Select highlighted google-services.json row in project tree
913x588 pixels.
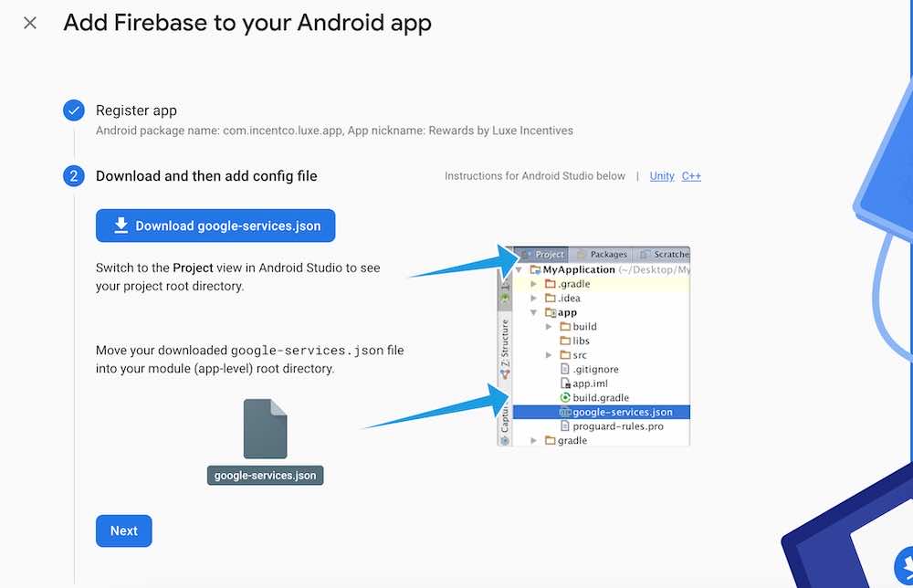point(602,412)
